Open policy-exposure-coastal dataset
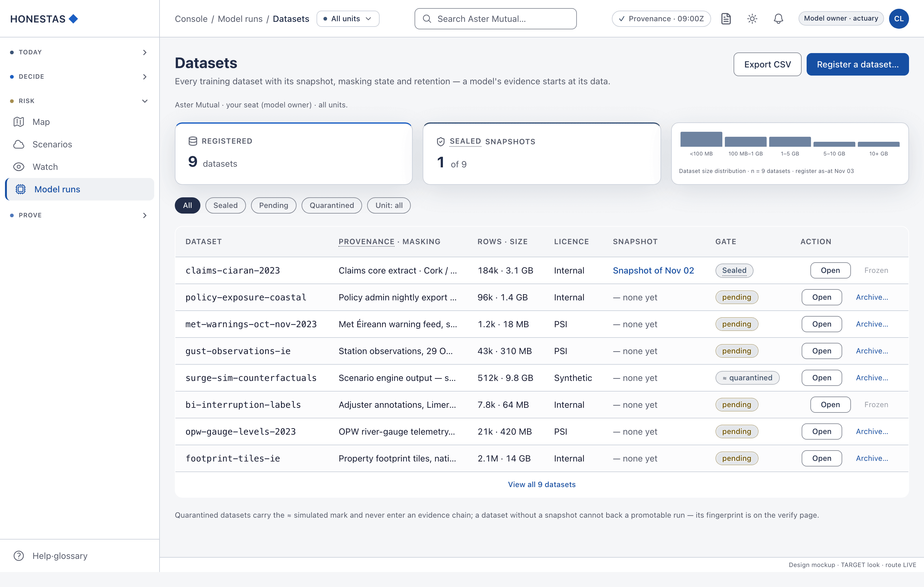This screenshot has height=587, width=924. pyautogui.click(x=822, y=297)
